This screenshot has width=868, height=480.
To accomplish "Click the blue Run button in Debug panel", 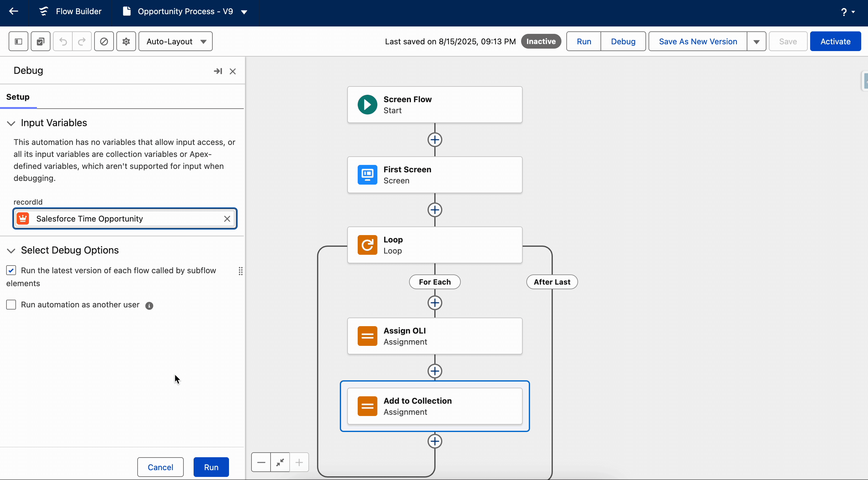I will [211, 467].
